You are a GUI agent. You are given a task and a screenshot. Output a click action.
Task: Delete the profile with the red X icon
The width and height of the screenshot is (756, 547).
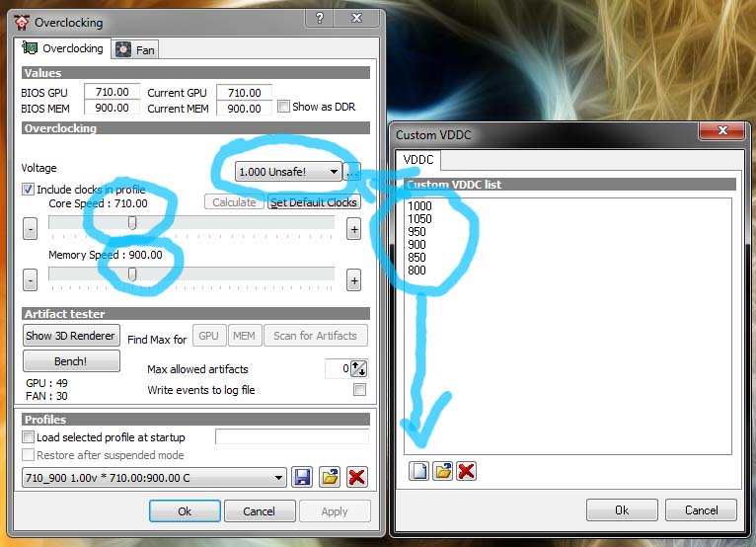[x=357, y=477]
